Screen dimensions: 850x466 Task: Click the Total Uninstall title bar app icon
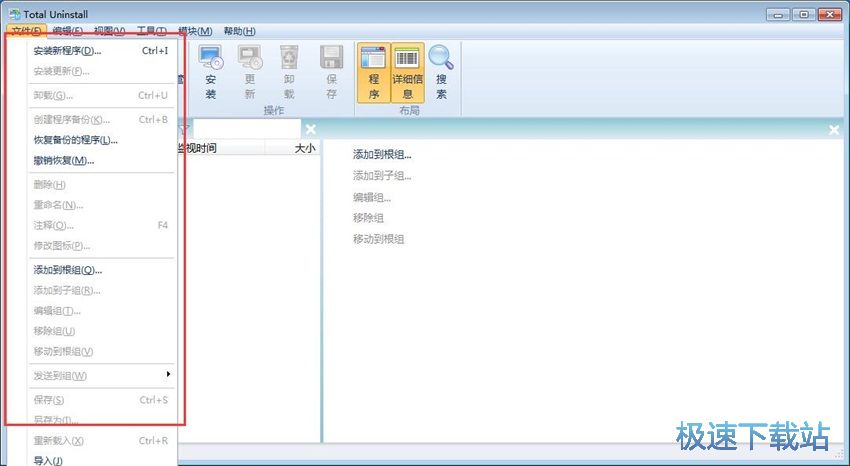15,14
